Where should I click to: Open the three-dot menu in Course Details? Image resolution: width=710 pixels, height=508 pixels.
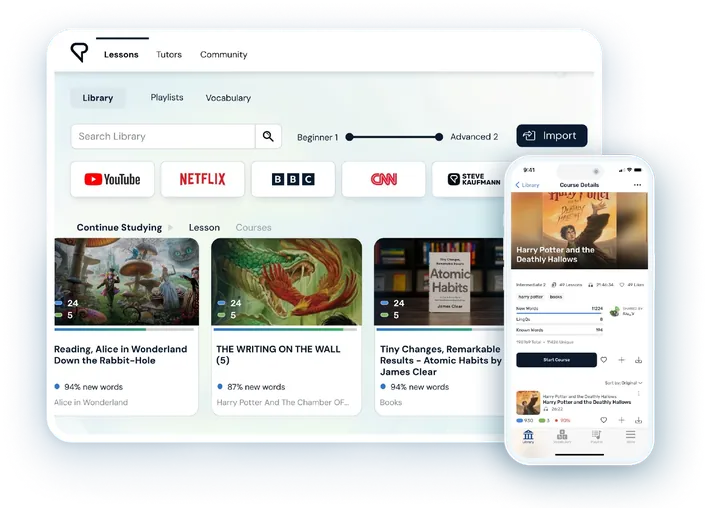click(x=637, y=185)
